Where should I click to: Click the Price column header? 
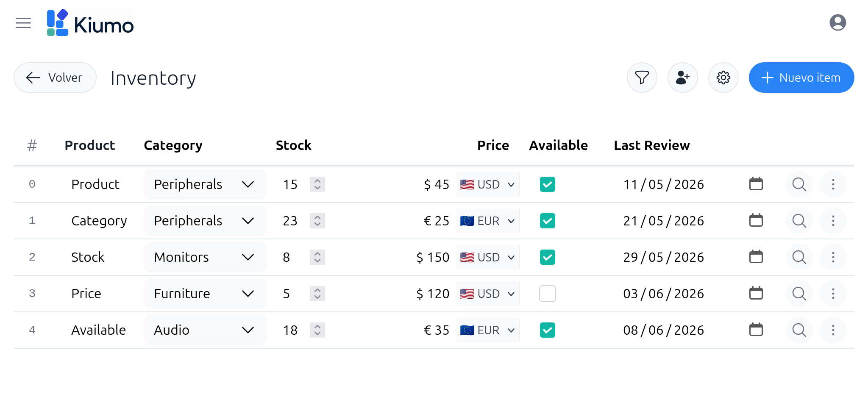[x=493, y=145]
